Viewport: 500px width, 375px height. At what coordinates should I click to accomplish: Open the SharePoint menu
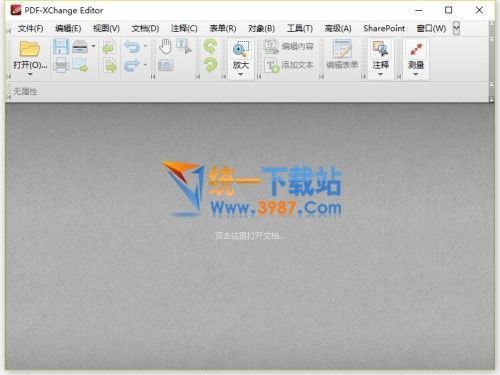(384, 29)
